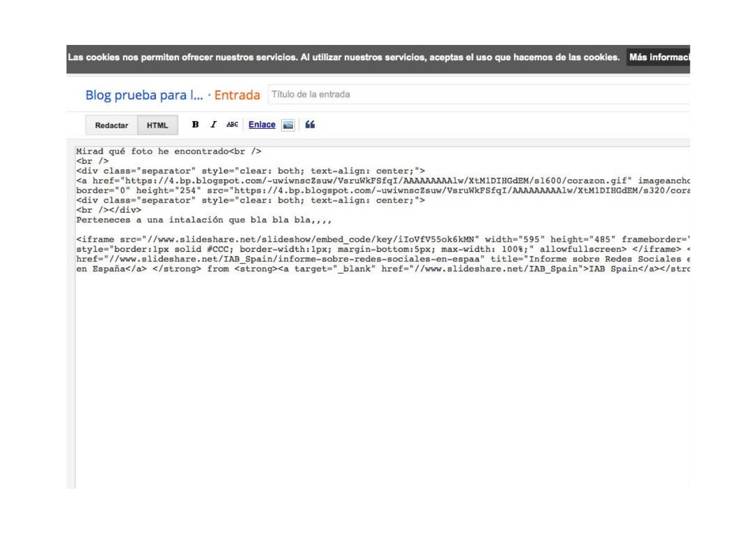This screenshot has height=535, width=756.
Task: Insert an image with the picture icon
Action: tap(288, 125)
